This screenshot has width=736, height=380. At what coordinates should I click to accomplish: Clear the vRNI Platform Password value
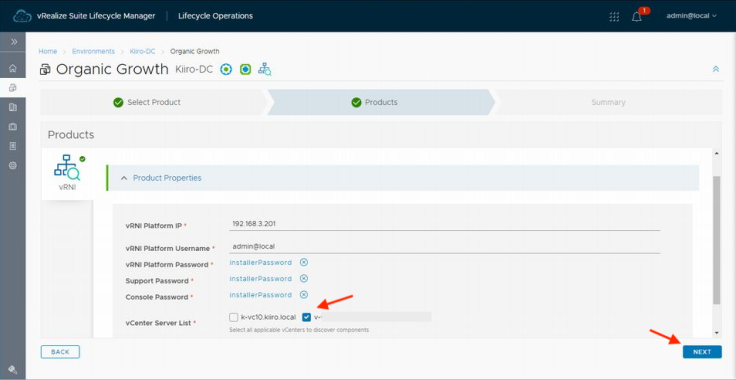[x=304, y=262]
